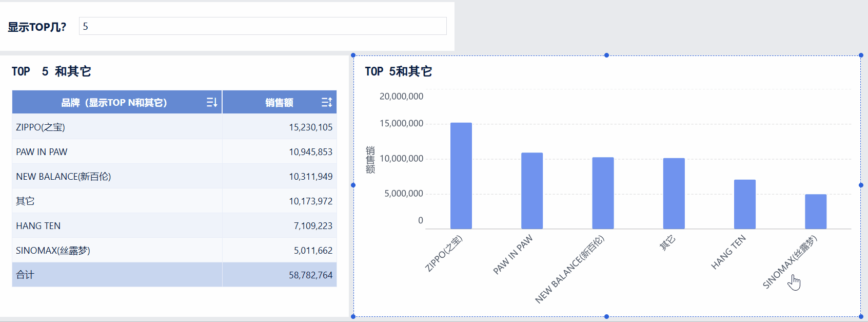The height and width of the screenshot is (322, 868).
Task: Click the 58,782,764 total value
Action: (310, 275)
